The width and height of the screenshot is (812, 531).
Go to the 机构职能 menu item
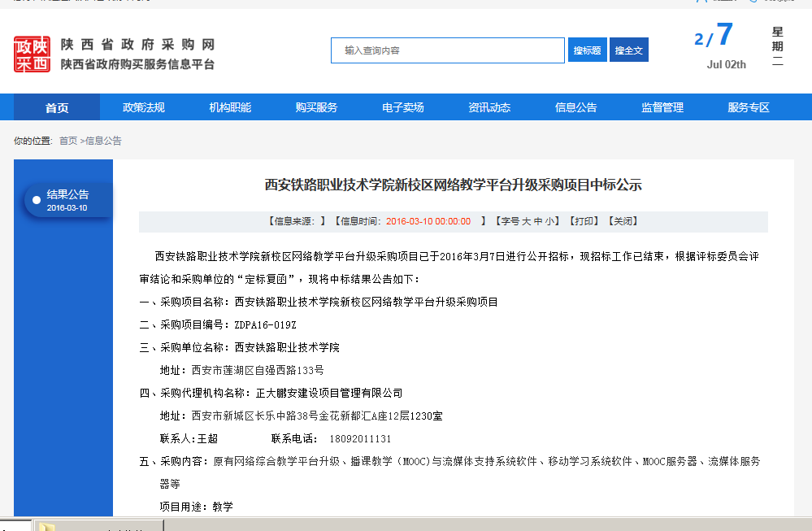click(229, 107)
